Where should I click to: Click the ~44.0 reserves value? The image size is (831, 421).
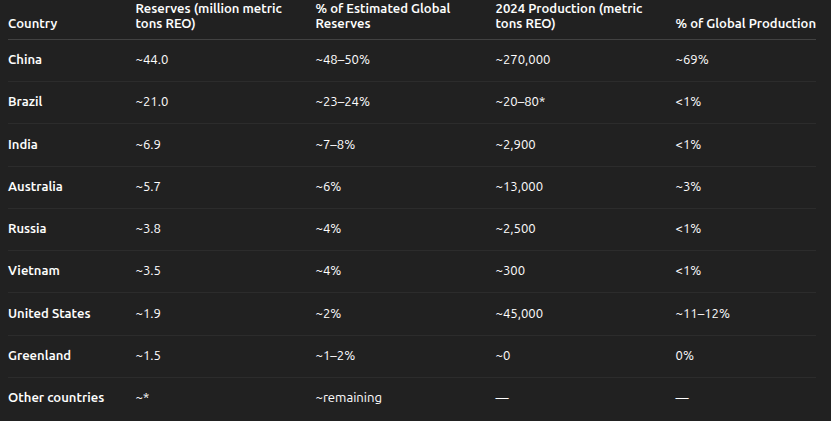[x=151, y=60]
